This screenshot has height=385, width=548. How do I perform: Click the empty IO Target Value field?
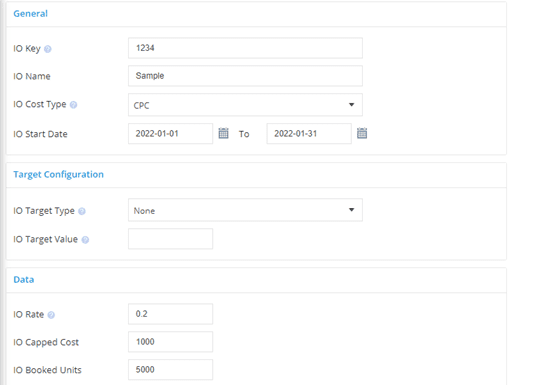171,239
